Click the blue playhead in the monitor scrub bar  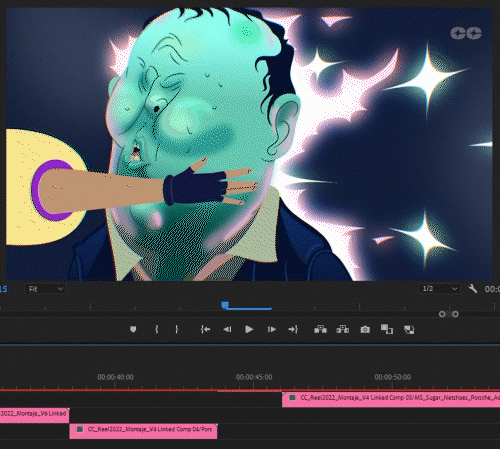coord(225,305)
